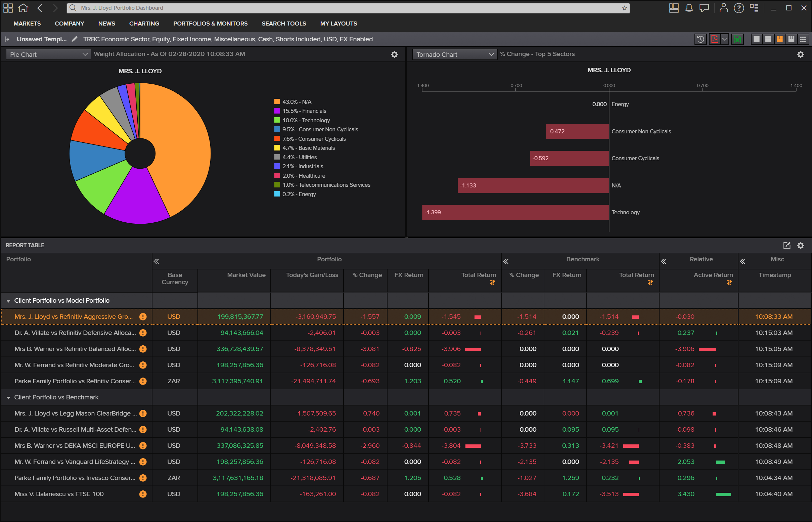
Task: Open the PDF export options dropdown arrow
Action: point(725,39)
